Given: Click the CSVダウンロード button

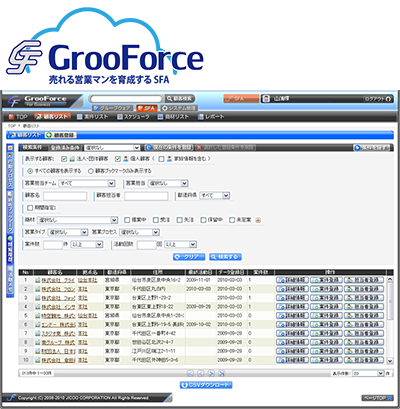Looking at the screenshot, I should coord(206,385).
